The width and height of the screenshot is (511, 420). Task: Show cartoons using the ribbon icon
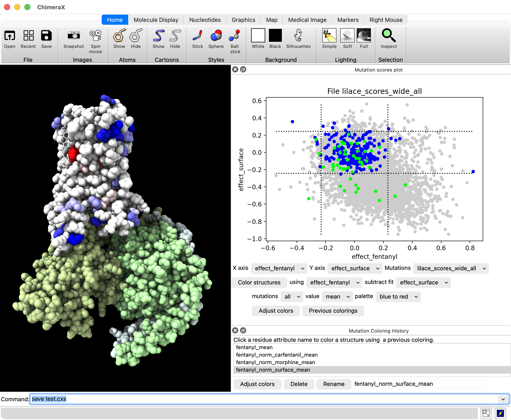pyautogui.click(x=158, y=36)
